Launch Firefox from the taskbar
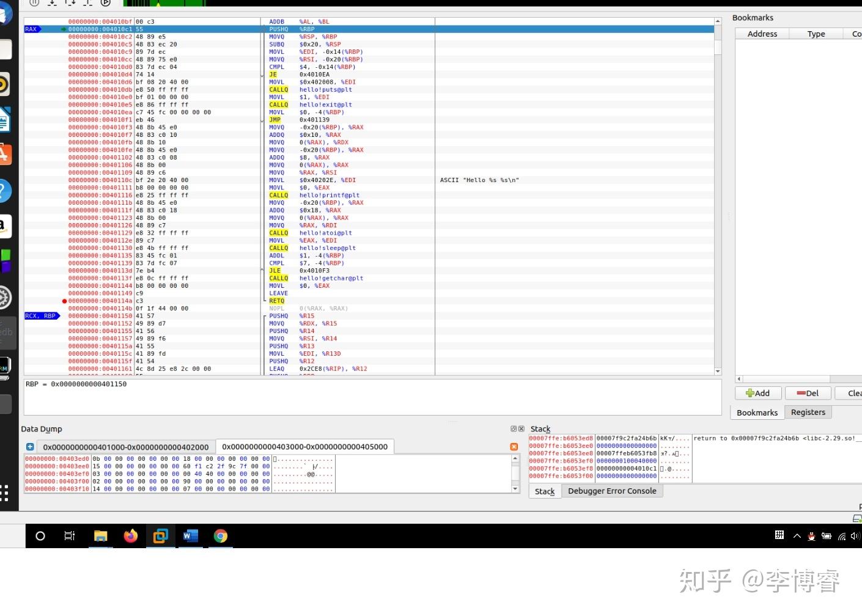The height and width of the screenshot is (616, 862). click(x=130, y=536)
